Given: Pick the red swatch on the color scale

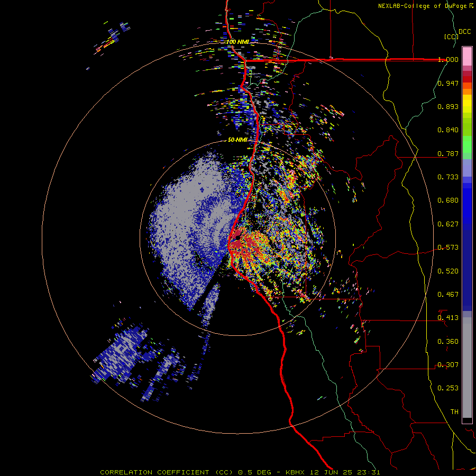Looking at the screenshot, I should coord(467,79).
